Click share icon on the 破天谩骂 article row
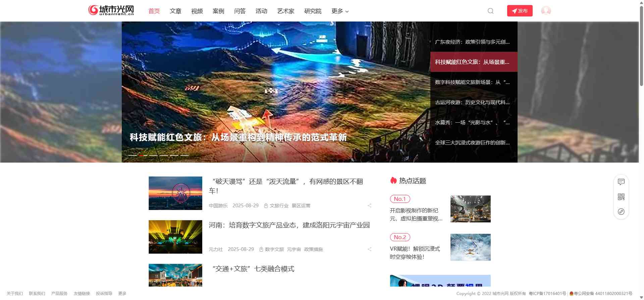 coord(369,206)
